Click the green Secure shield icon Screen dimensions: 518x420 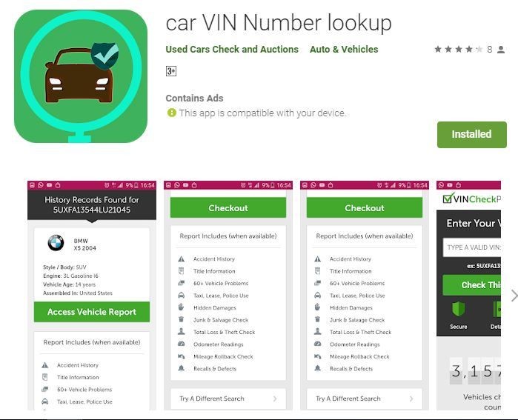click(x=458, y=310)
